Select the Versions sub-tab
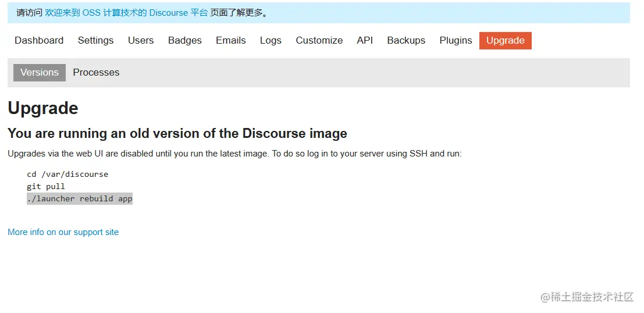This screenshot has height=313, width=644. [40, 73]
